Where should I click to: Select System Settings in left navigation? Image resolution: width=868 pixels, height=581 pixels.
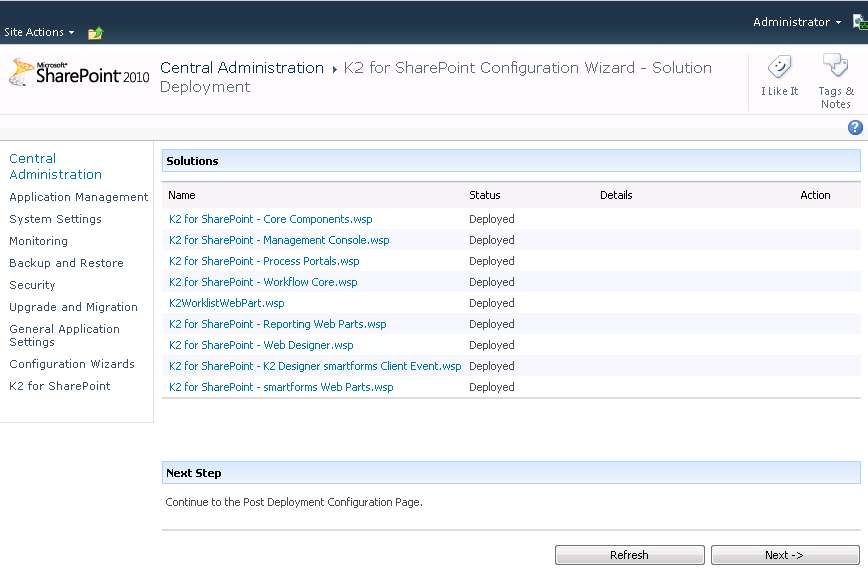click(x=55, y=219)
